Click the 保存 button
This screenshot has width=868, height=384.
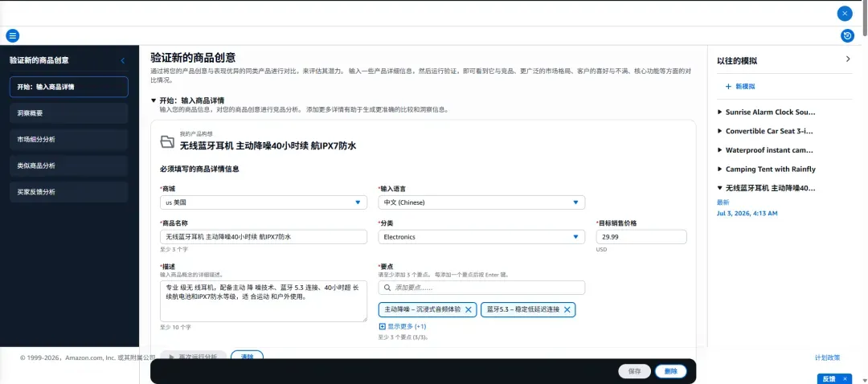(634, 371)
